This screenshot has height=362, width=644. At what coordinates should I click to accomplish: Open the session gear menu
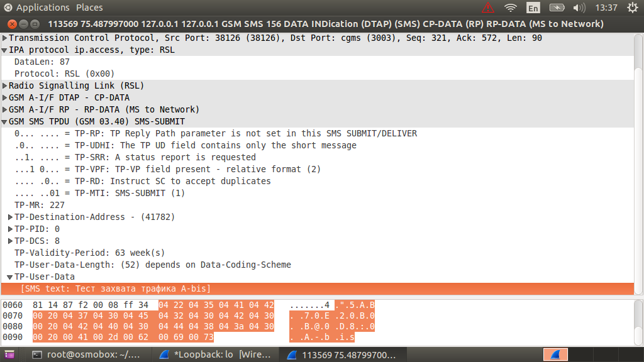click(x=633, y=7)
